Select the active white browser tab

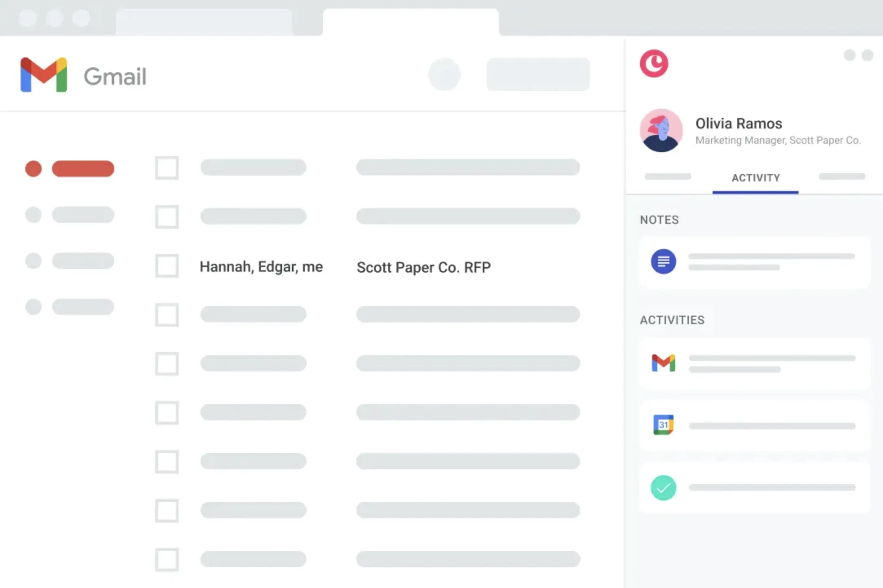click(x=411, y=22)
